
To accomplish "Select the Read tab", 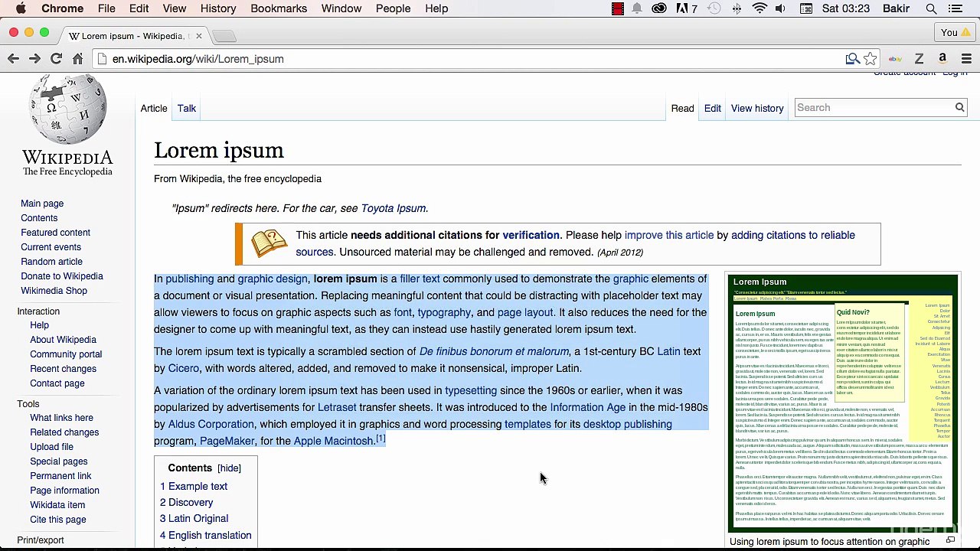I will [682, 108].
